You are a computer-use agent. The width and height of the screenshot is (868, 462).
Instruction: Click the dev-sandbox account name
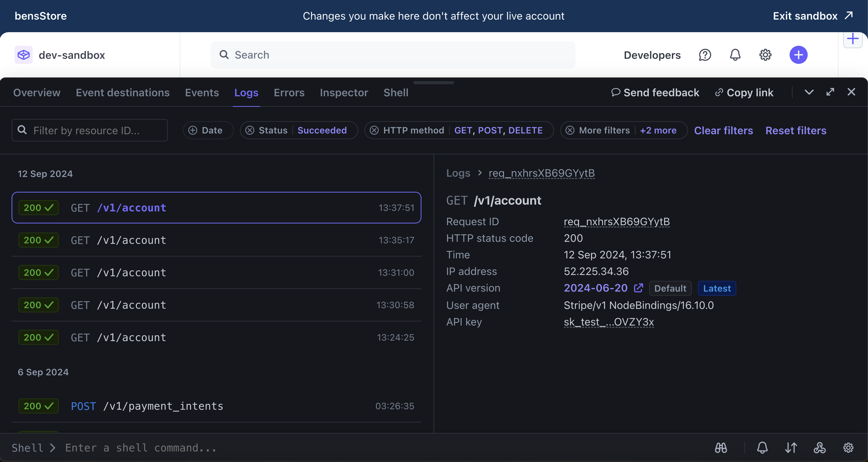tap(71, 55)
